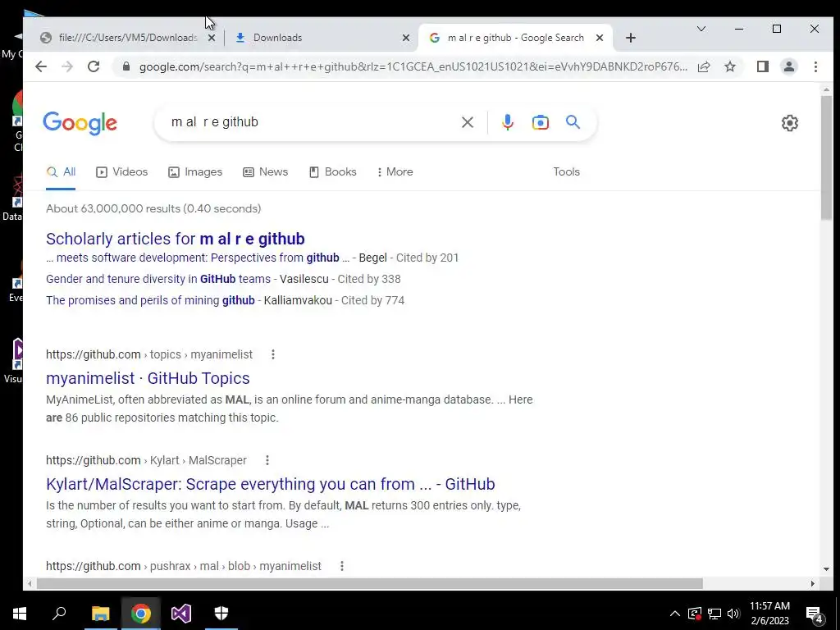This screenshot has width=840, height=630.
Task: Click the Google logo
Action: click(80, 123)
